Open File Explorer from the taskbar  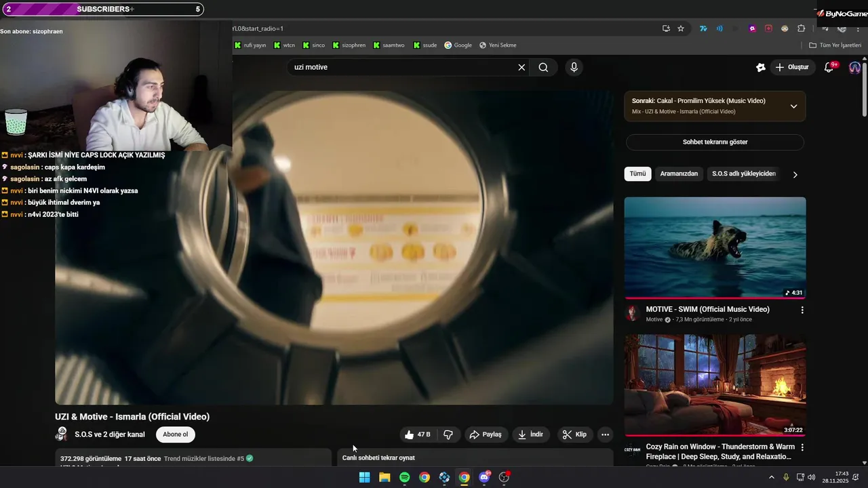coord(384,477)
